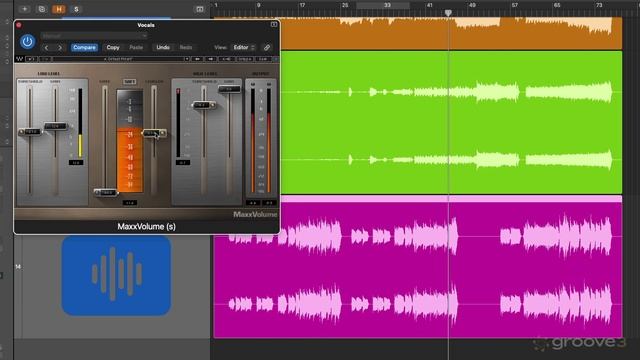Click the High Level meter value readout

point(182,162)
